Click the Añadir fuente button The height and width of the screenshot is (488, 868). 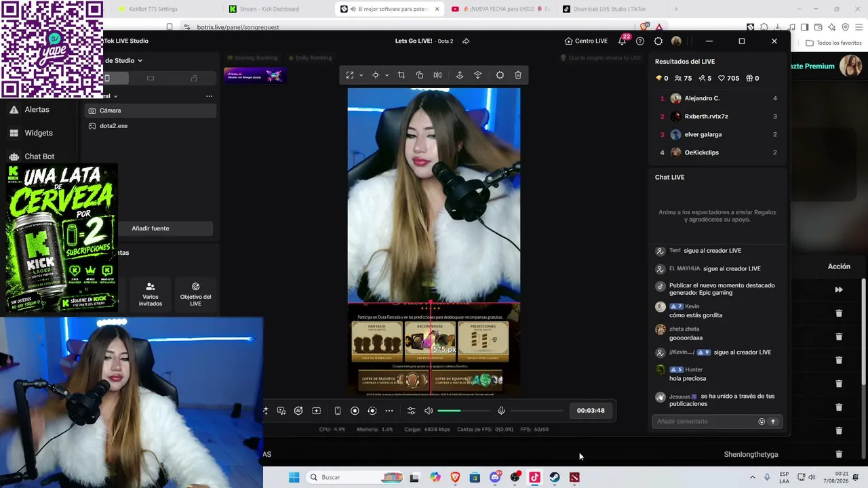151,228
